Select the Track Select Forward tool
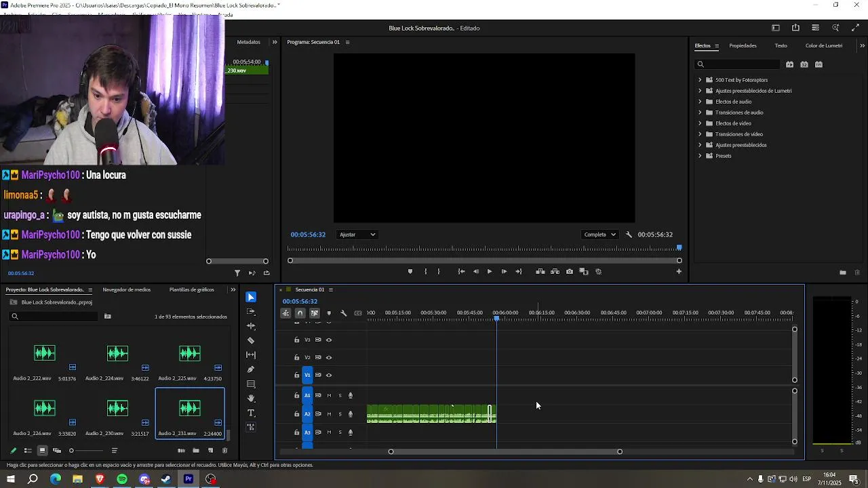The width and height of the screenshot is (868, 488). (251, 312)
